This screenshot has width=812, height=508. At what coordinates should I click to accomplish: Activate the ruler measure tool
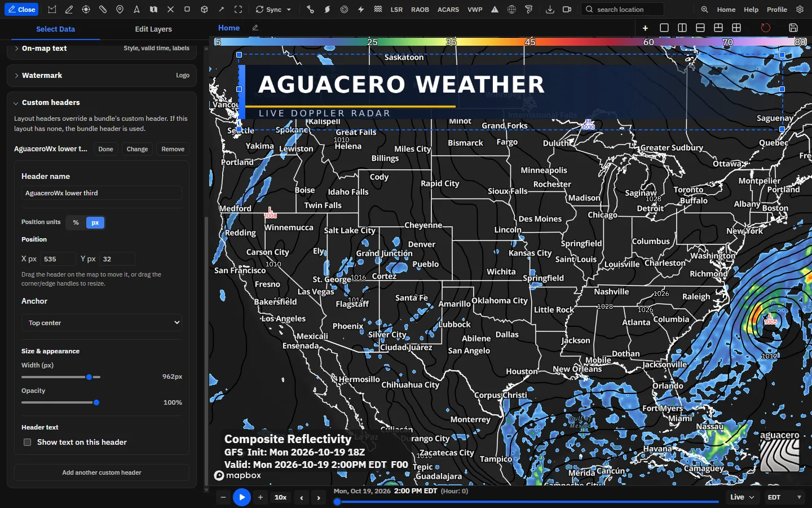103,10
